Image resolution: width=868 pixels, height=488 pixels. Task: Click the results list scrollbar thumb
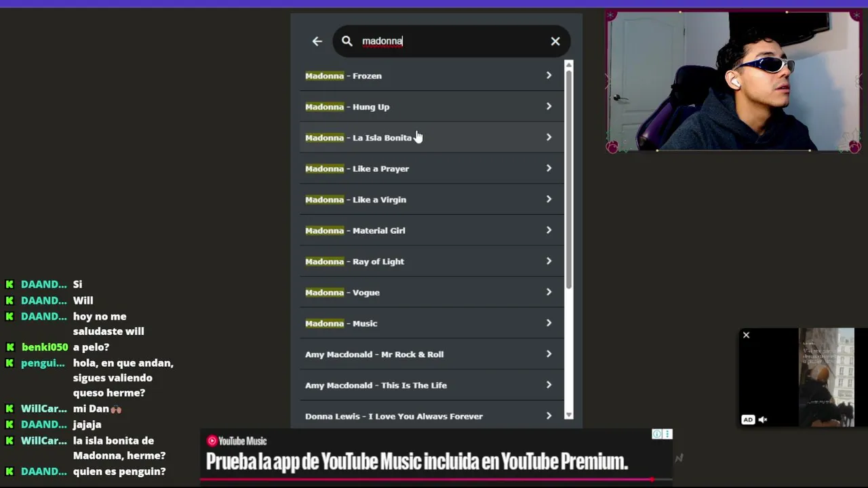568,180
